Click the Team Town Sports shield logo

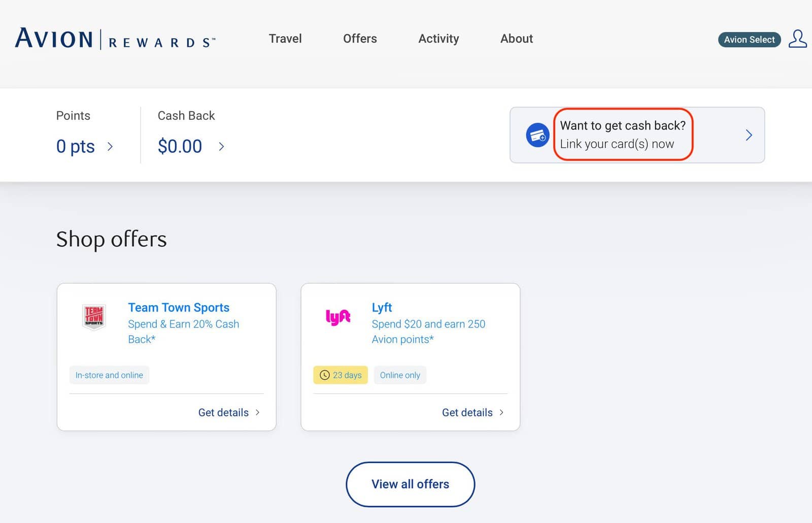click(x=94, y=316)
